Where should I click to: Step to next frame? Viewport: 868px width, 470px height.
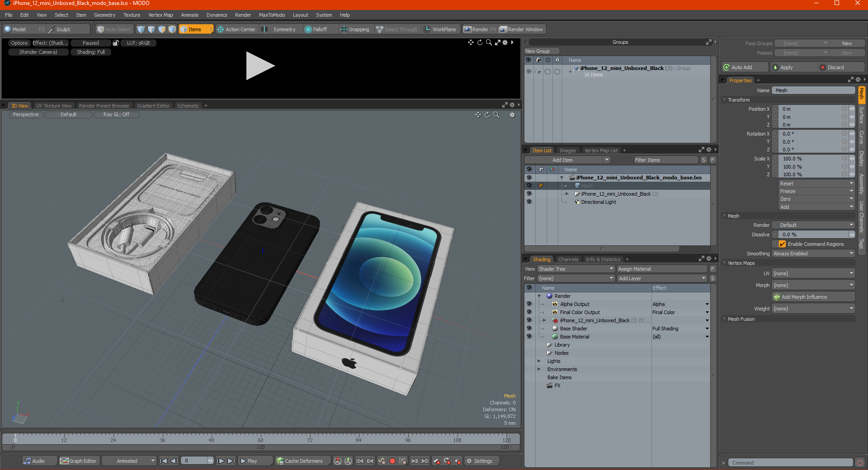220,461
